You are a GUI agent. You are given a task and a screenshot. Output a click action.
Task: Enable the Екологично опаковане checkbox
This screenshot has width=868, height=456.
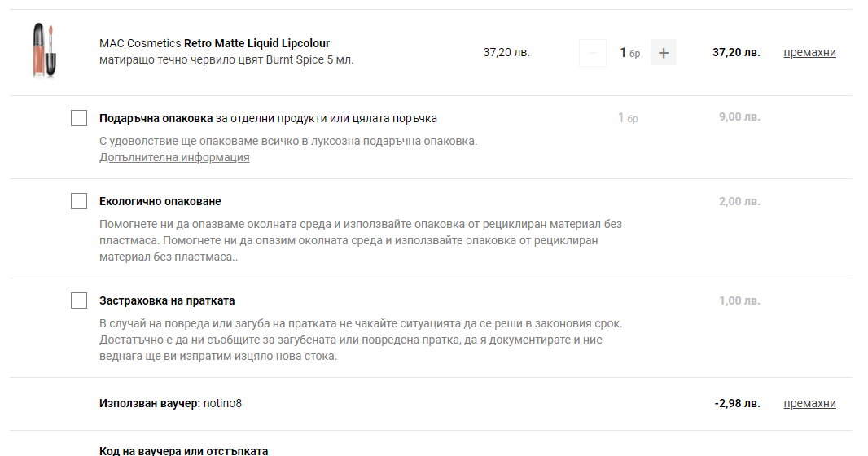(x=79, y=201)
